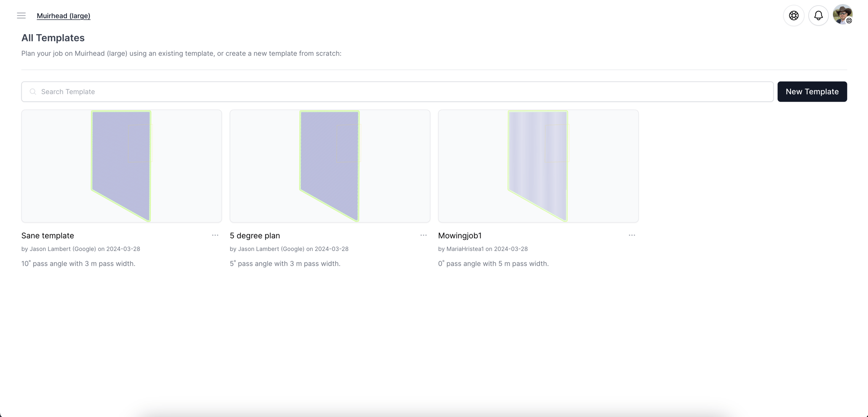Open options menu for Sane template
The image size is (868, 417).
pos(215,235)
